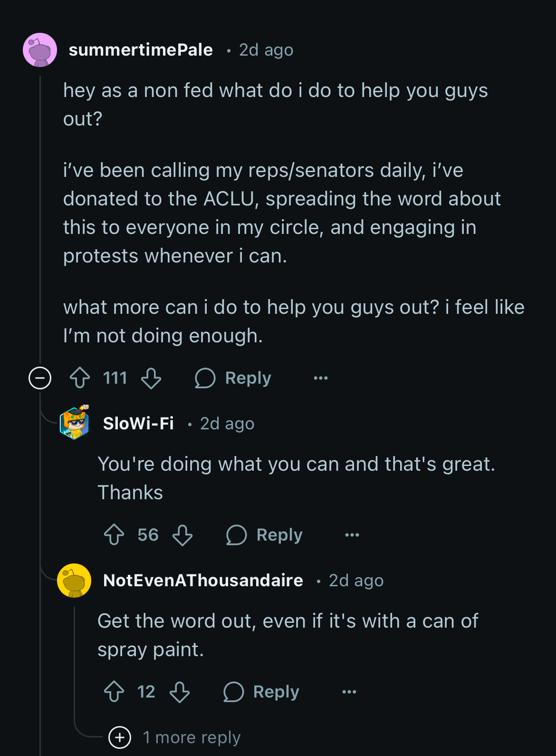The image size is (556, 756).
Task: Click the '1 more reply' text
Action: click(192, 737)
